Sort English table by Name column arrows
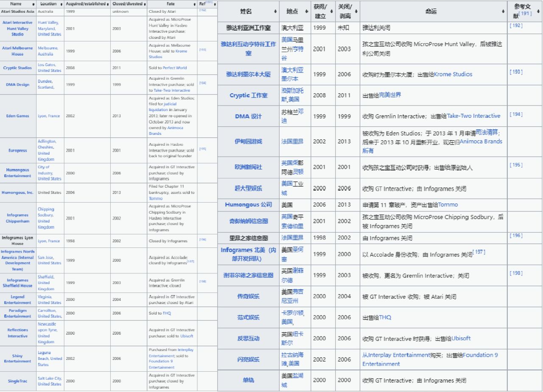 pyautogui.click(x=34, y=4)
